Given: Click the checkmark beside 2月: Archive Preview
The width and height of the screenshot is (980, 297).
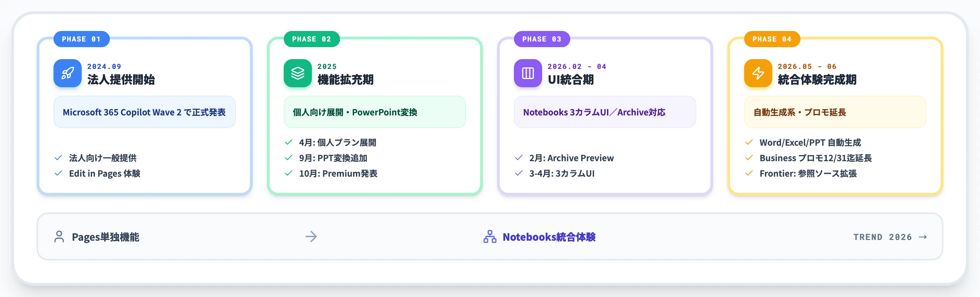Looking at the screenshot, I should click(x=519, y=157).
